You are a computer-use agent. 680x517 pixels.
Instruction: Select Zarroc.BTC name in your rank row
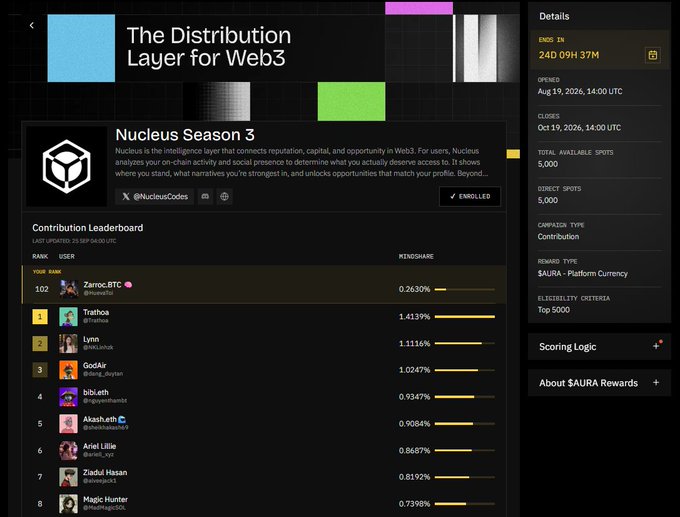[102, 285]
